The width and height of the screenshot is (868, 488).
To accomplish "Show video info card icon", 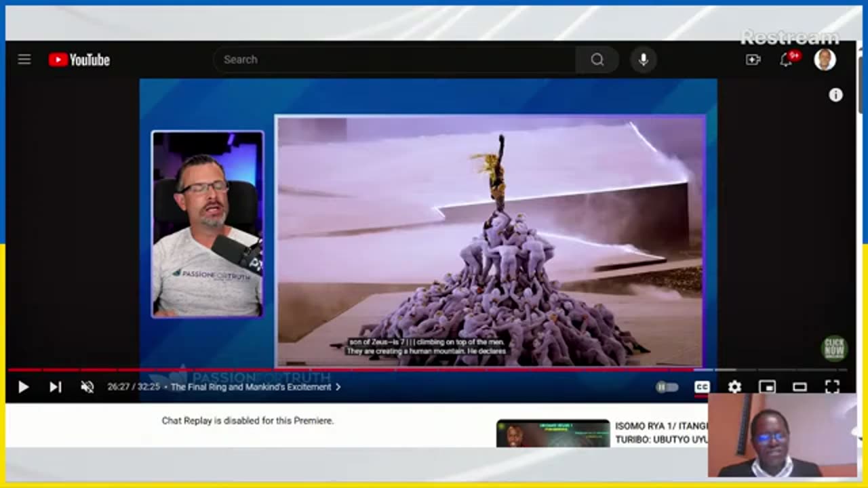I will 835,96.
